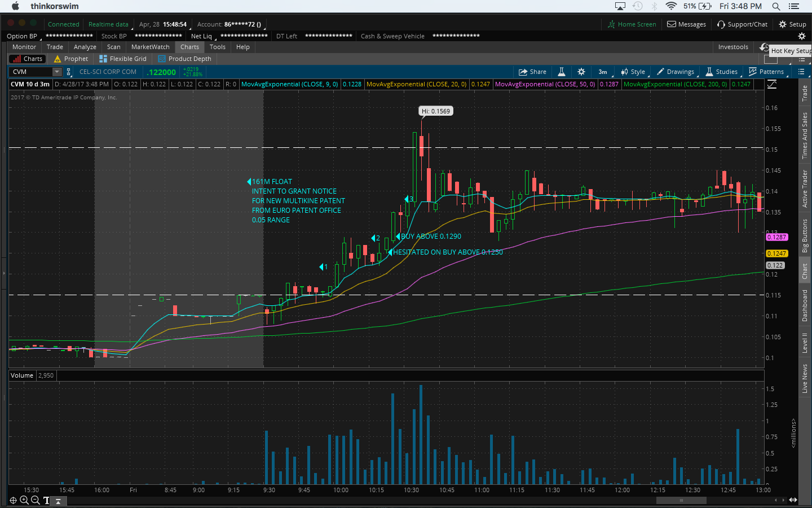Screen dimensions: 812x508
Task: Click the Connected status label
Action: [x=64, y=24]
